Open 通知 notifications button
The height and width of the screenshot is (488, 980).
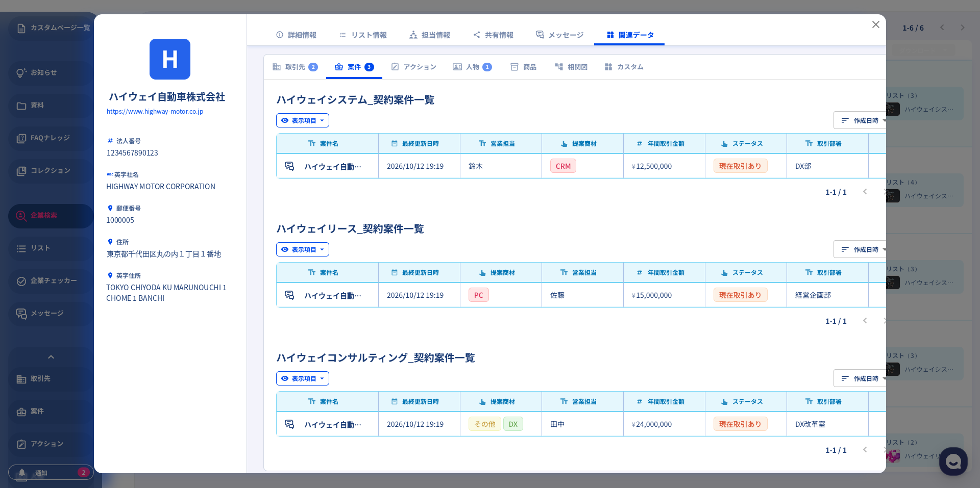tap(51, 472)
